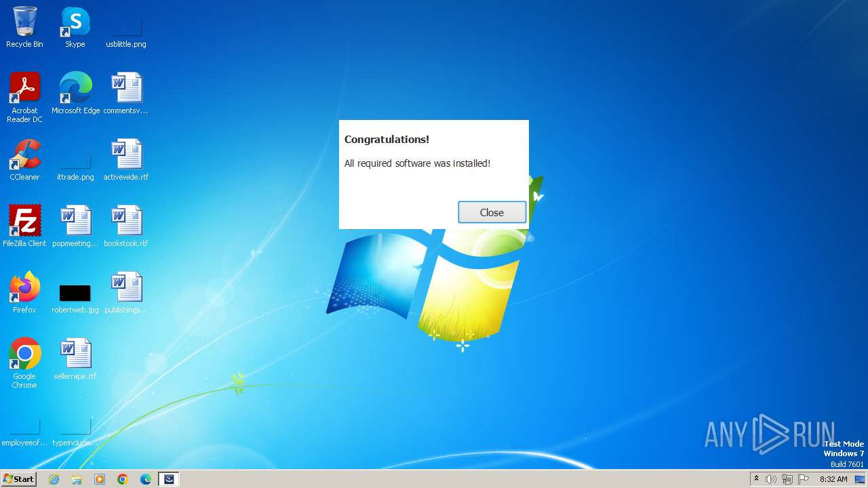Show hidden system tray icons
The image size is (868, 488).
click(757, 479)
